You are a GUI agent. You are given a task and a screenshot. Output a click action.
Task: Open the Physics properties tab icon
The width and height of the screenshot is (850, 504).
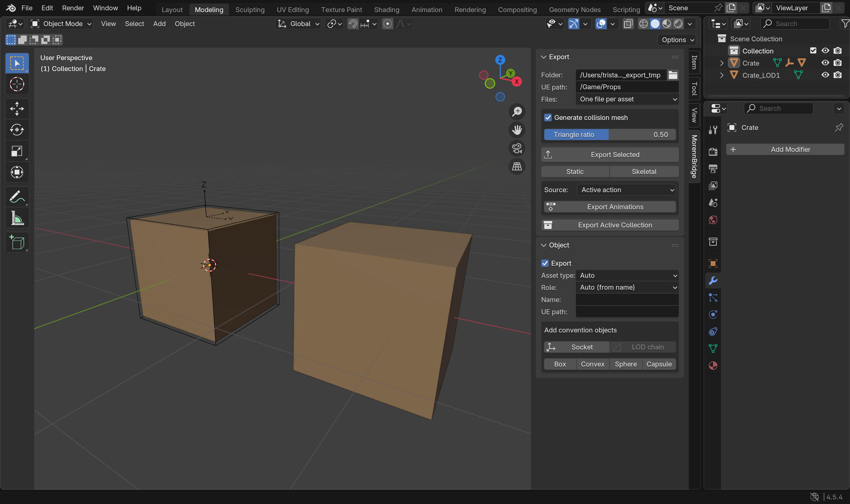(713, 315)
